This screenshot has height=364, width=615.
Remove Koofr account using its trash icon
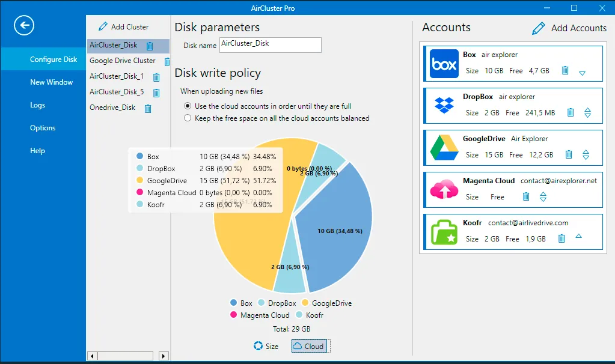561,238
